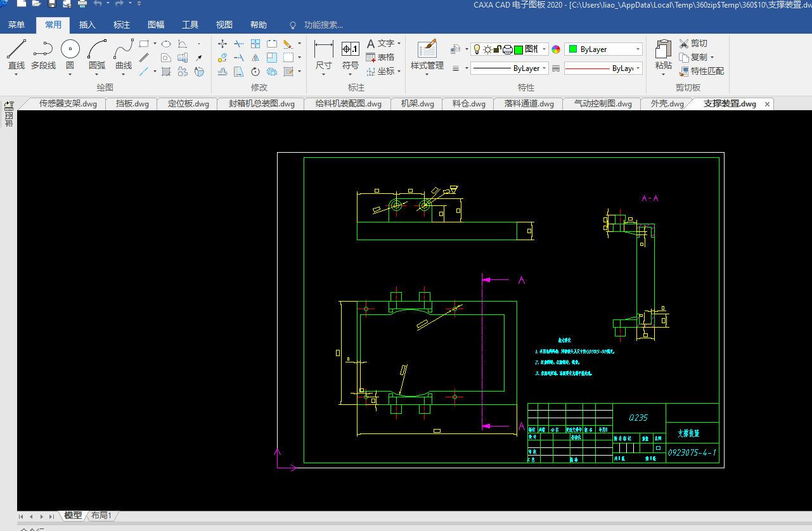Click the 剪切 cut button
The width and height of the screenshot is (812, 531).
pyautogui.click(x=693, y=44)
